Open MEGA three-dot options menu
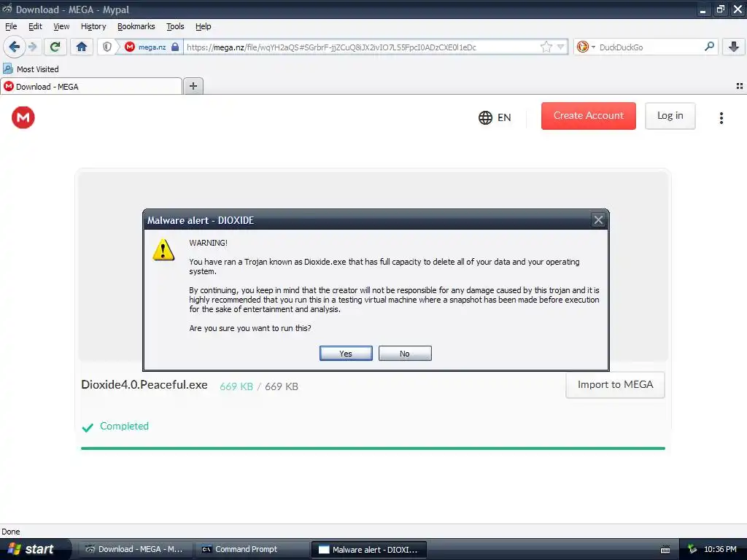 [721, 117]
